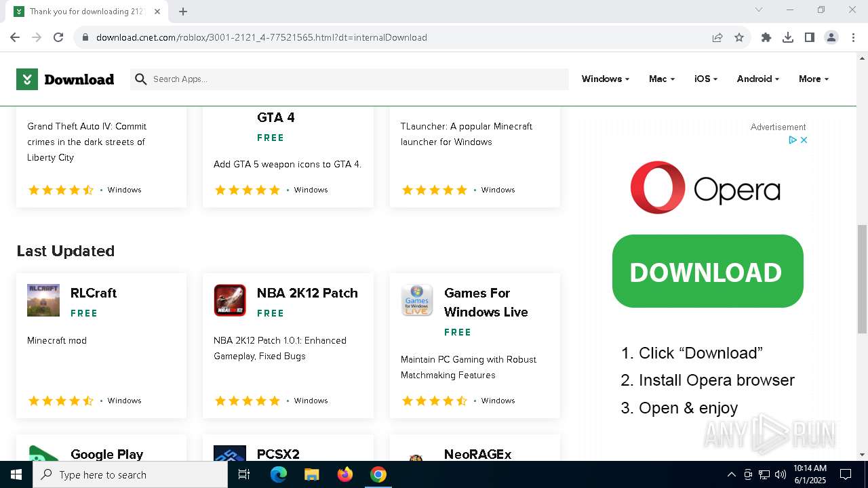
Task: Open the Windows Start menu
Action: 16,474
